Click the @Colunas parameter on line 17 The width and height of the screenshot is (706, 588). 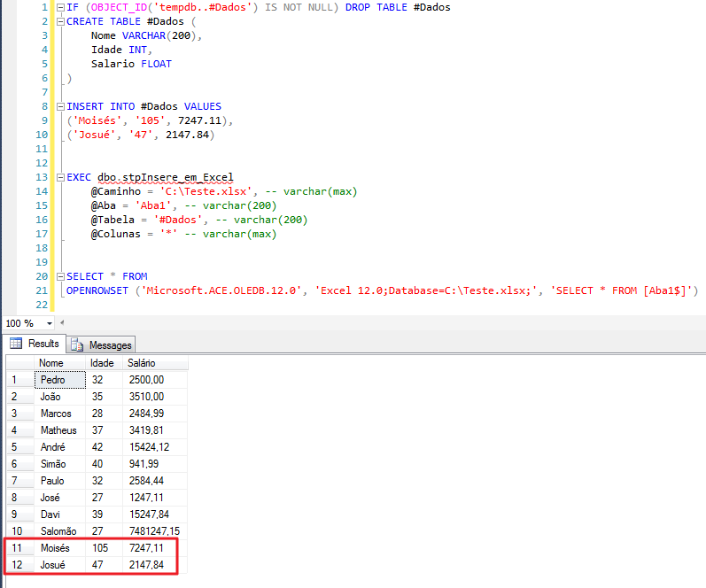click(116, 234)
